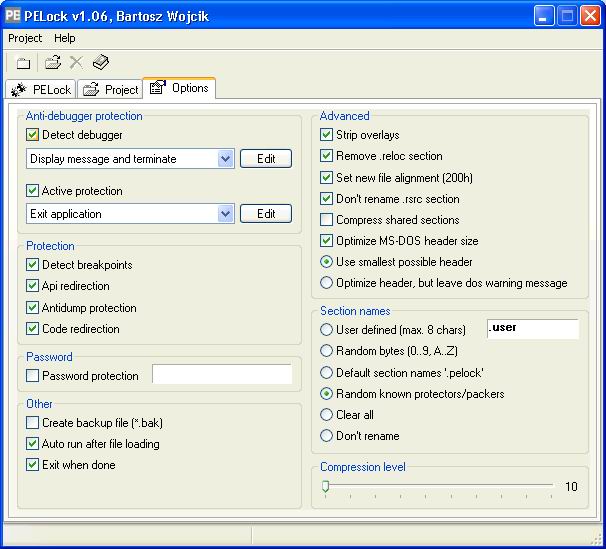Click the grayed-out delete X toolbar icon
The image size is (606, 549).
click(x=76, y=62)
